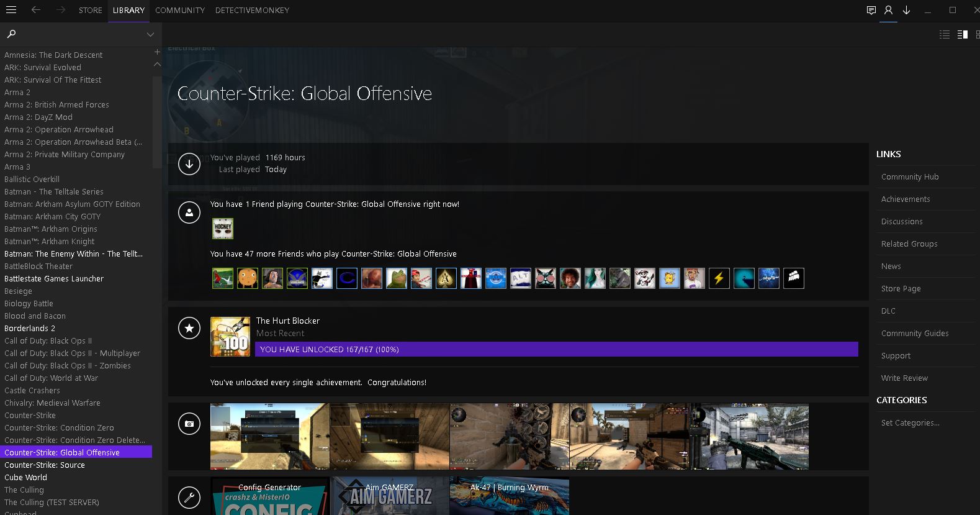Open the Achievements link

906,199
